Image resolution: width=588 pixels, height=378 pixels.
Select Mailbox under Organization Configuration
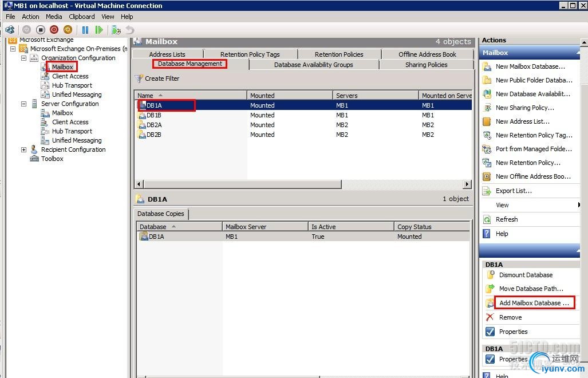[62, 67]
